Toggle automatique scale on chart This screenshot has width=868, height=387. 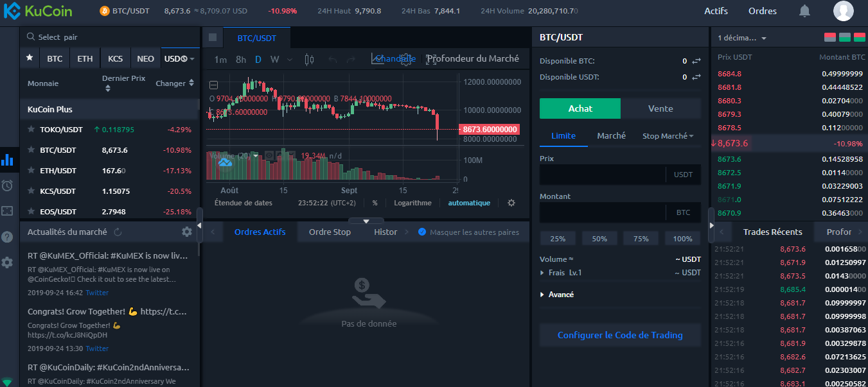[x=469, y=203]
